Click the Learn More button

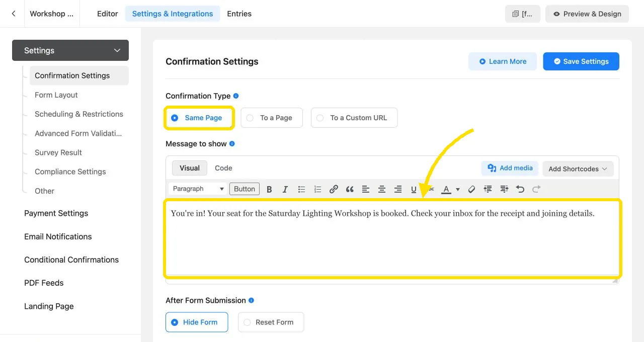503,61
